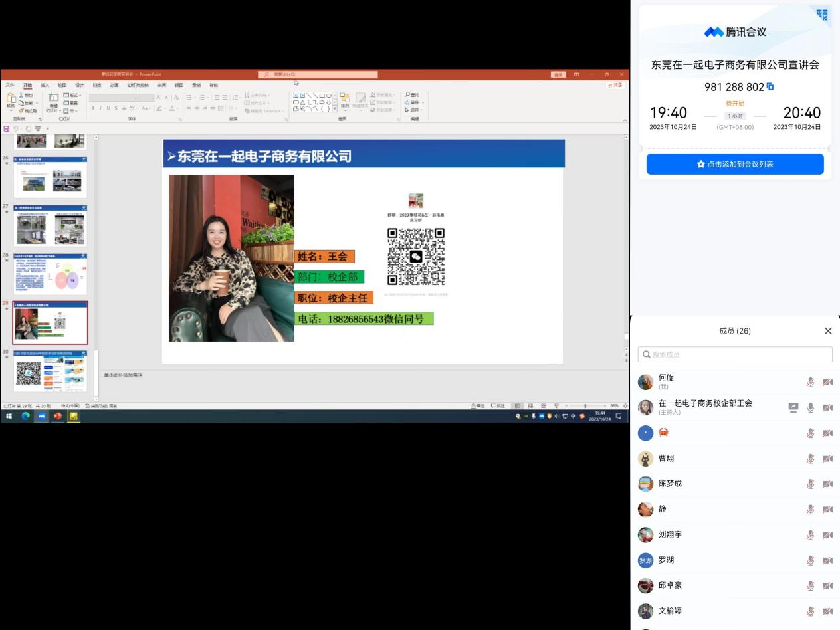Open PowerPoint from the Windows taskbar

(58, 416)
